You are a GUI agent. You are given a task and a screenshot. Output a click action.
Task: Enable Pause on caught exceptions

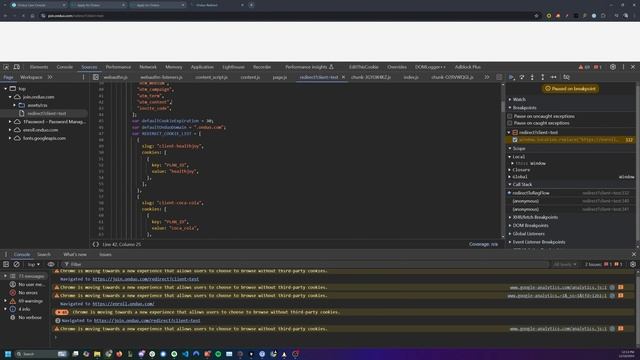(x=510, y=123)
